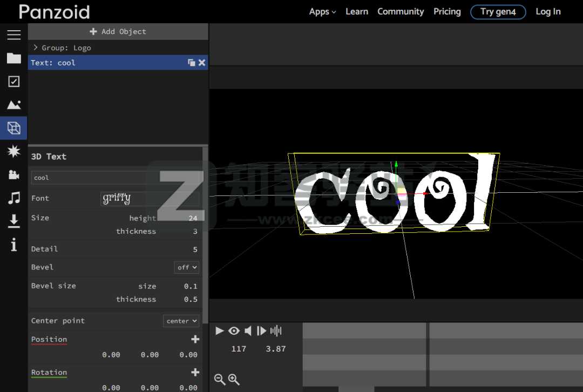Open the Bevel off dropdown

pos(186,267)
